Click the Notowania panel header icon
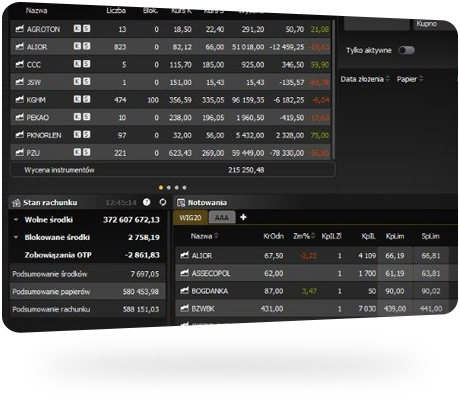 pyautogui.click(x=181, y=202)
